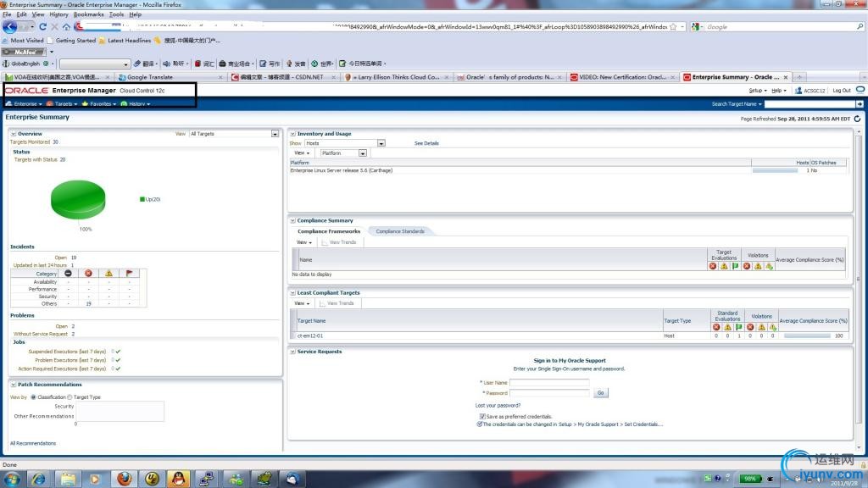Open Favorites menu

pyautogui.click(x=99, y=104)
